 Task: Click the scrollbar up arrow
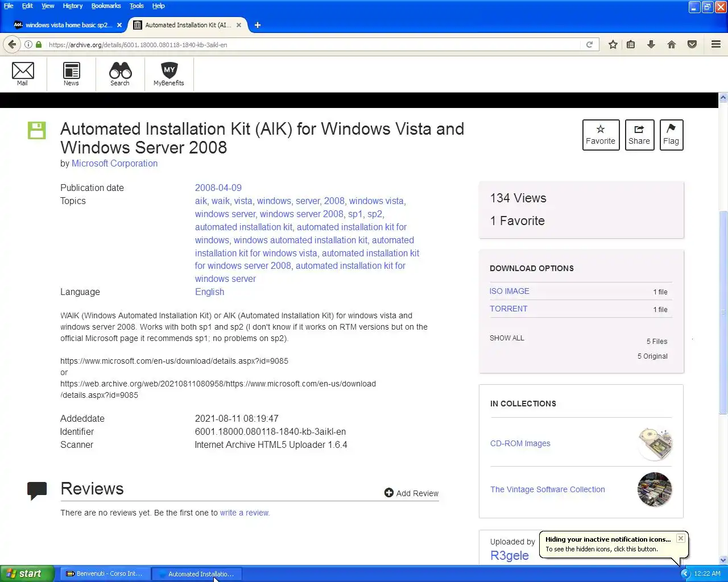(723, 98)
